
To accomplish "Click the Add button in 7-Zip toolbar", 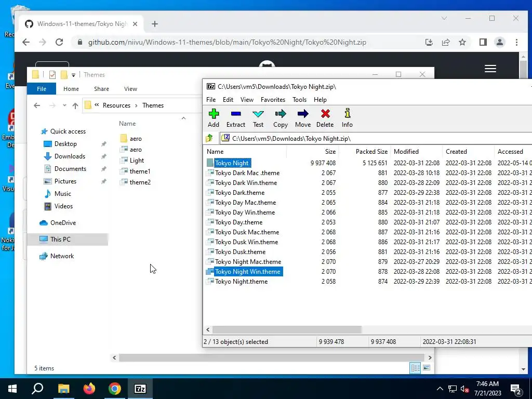I will point(214,118).
